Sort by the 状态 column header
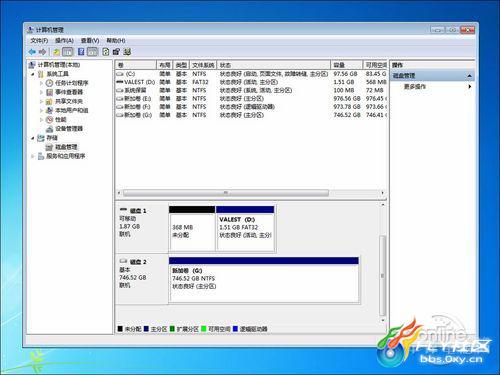This screenshot has width=500, height=375. coord(274,65)
